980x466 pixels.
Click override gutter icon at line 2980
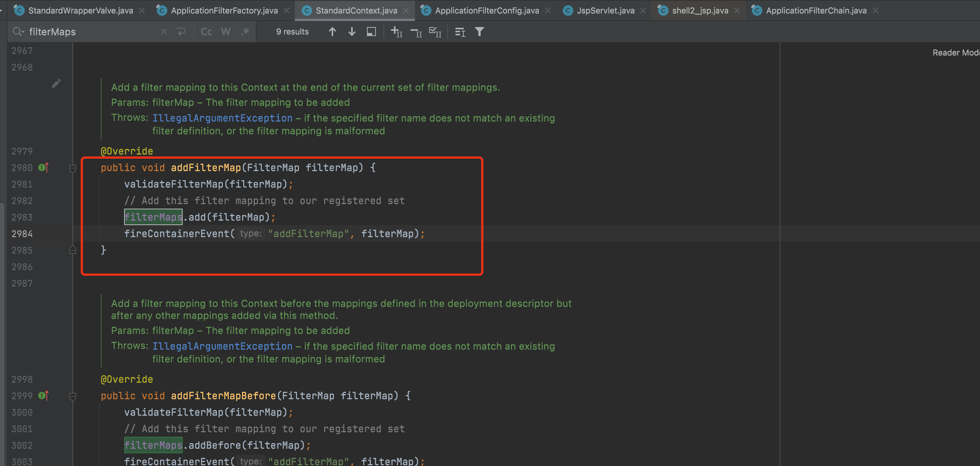[x=44, y=167]
